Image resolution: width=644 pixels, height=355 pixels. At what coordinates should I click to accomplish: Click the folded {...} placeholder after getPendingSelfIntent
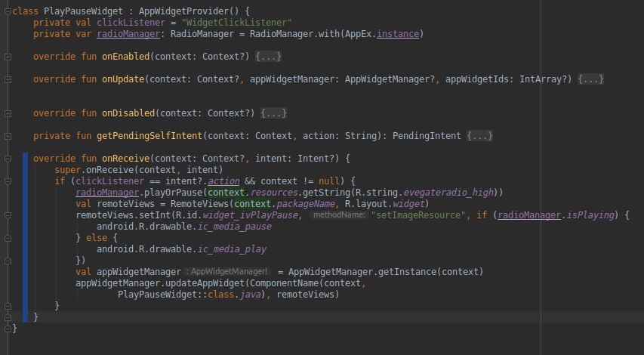point(479,136)
